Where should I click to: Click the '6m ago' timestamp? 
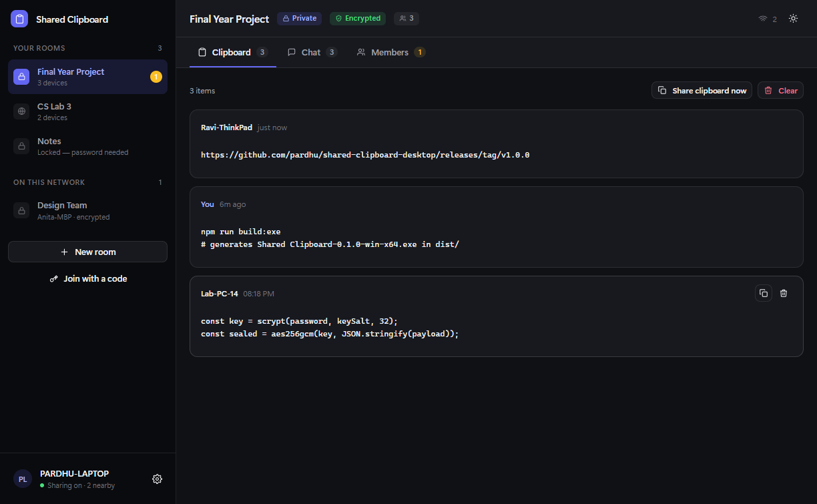pyautogui.click(x=233, y=204)
